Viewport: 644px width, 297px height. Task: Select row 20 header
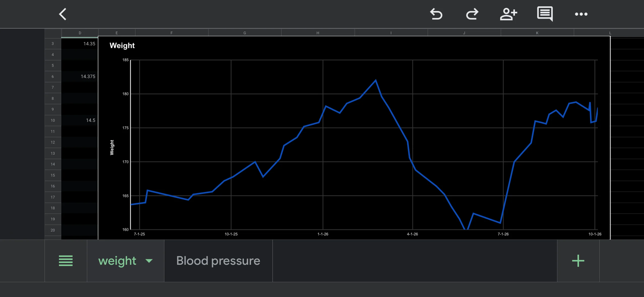click(x=53, y=230)
